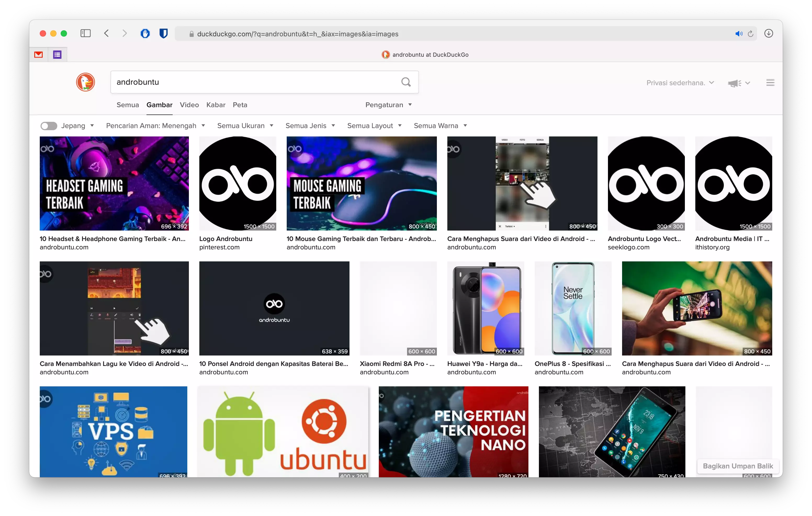Select the search magnifying glass icon
The image size is (812, 516).
tap(406, 82)
